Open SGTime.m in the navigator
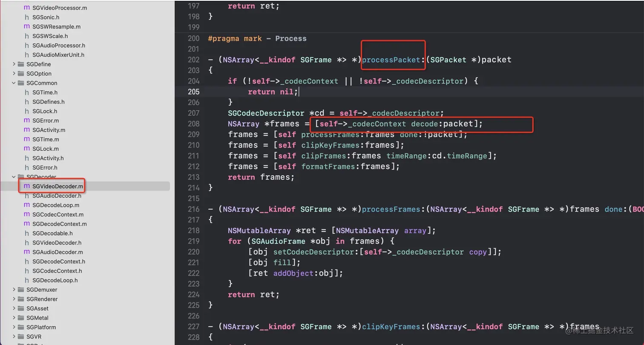This screenshot has height=345, width=644. click(46, 139)
